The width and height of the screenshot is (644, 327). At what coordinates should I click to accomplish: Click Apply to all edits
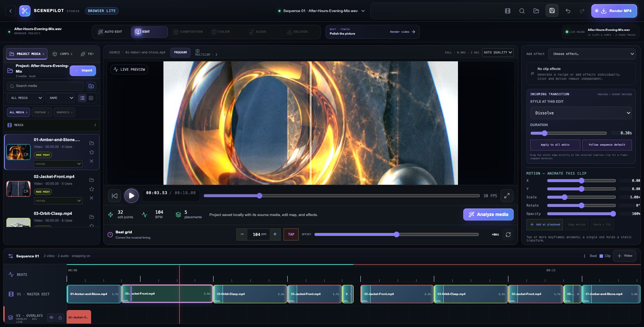tap(555, 145)
